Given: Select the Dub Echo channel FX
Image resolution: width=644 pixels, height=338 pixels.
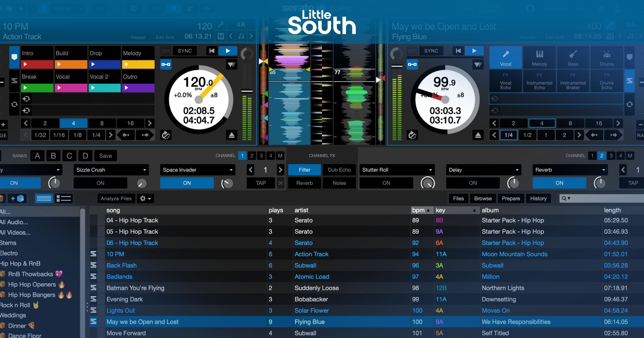Looking at the screenshot, I should coord(339,170).
